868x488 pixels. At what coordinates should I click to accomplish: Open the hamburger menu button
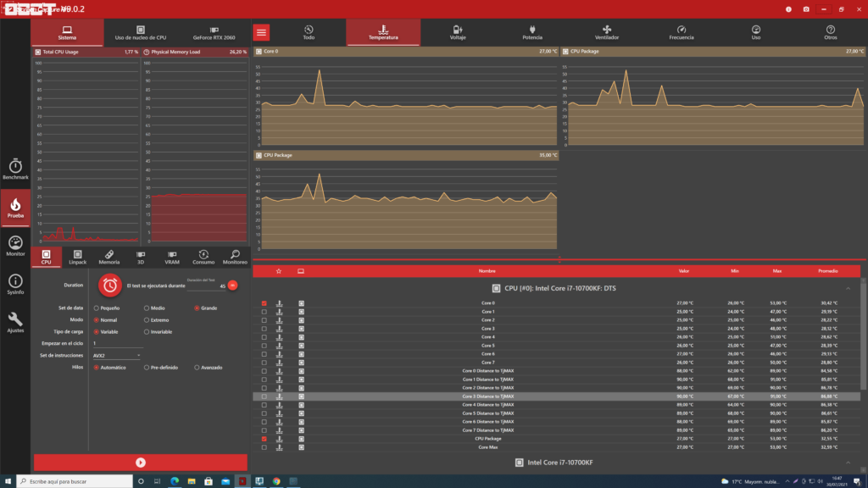coord(261,33)
